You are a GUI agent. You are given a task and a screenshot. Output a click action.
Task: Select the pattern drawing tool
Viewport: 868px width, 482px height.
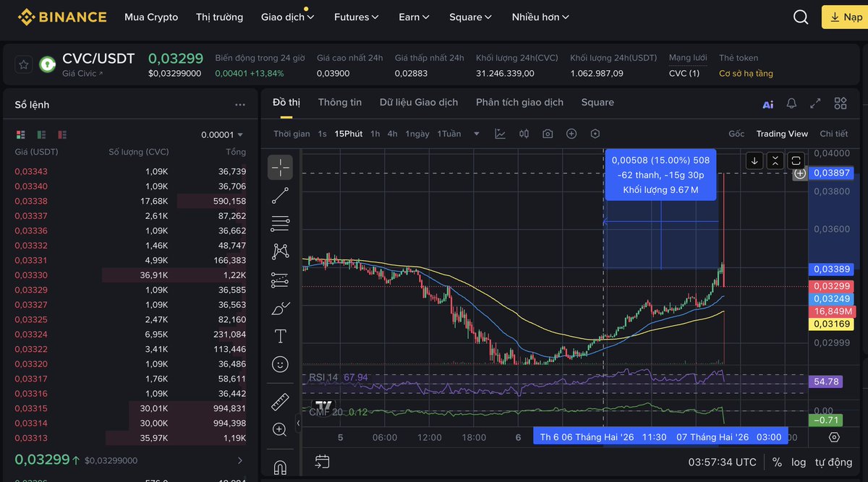(280, 251)
